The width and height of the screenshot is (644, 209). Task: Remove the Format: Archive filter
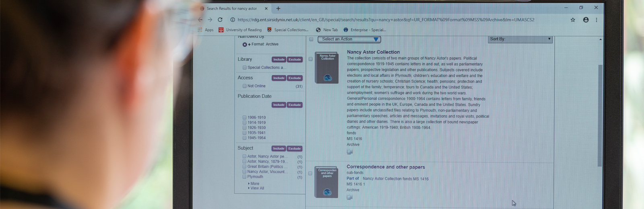(x=245, y=45)
